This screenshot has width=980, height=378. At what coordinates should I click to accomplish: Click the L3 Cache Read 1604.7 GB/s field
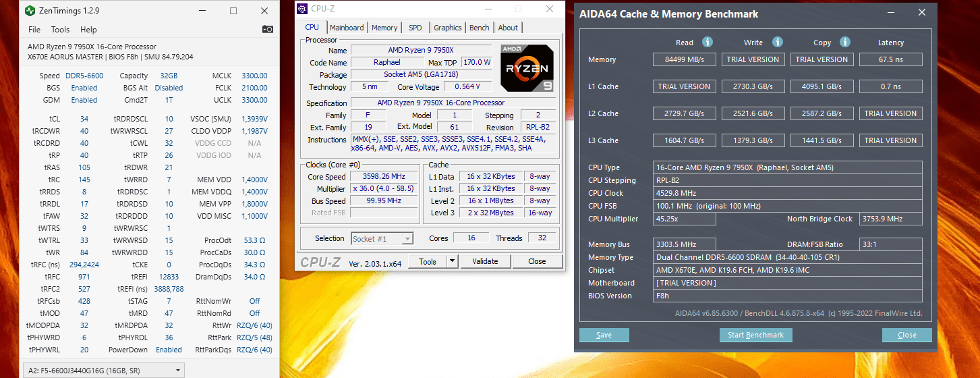pyautogui.click(x=685, y=140)
